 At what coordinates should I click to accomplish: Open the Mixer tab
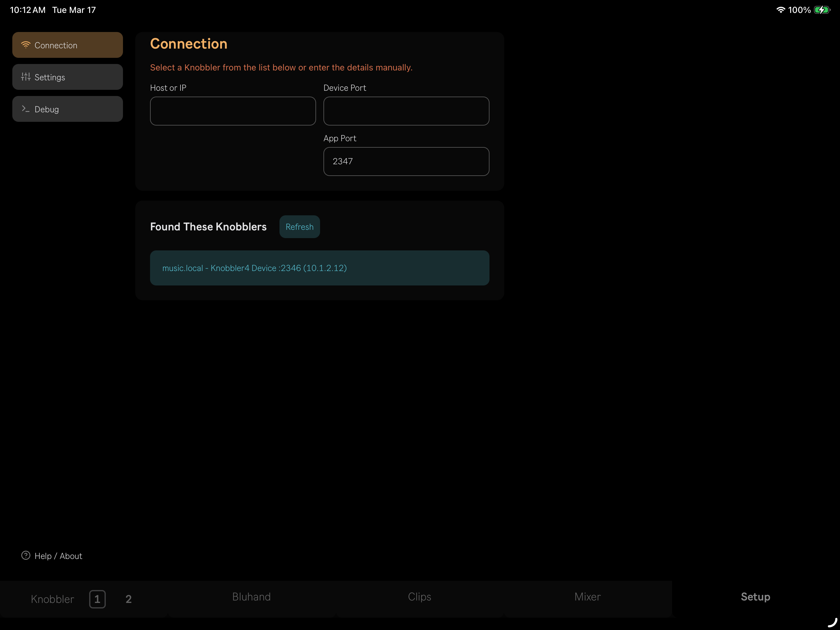pyautogui.click(x=587, y=596)
